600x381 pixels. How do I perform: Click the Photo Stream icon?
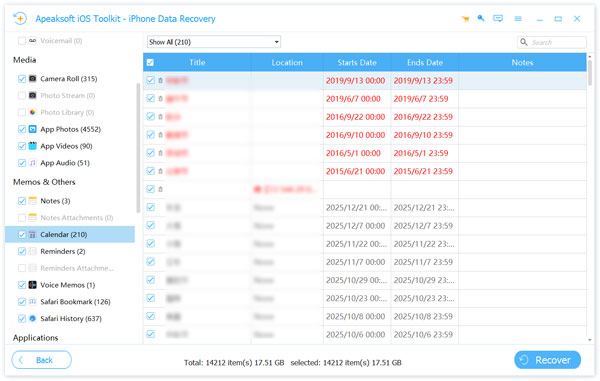tap(33, 95)
